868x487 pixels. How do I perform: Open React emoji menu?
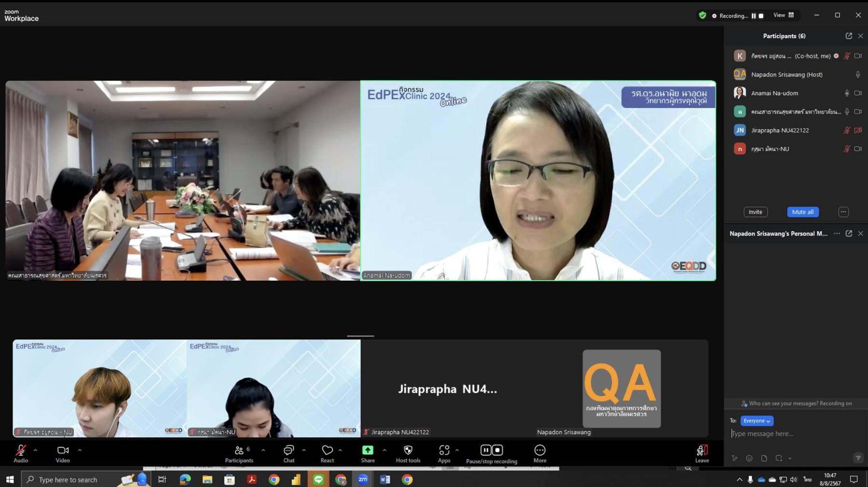pos(327,453)
